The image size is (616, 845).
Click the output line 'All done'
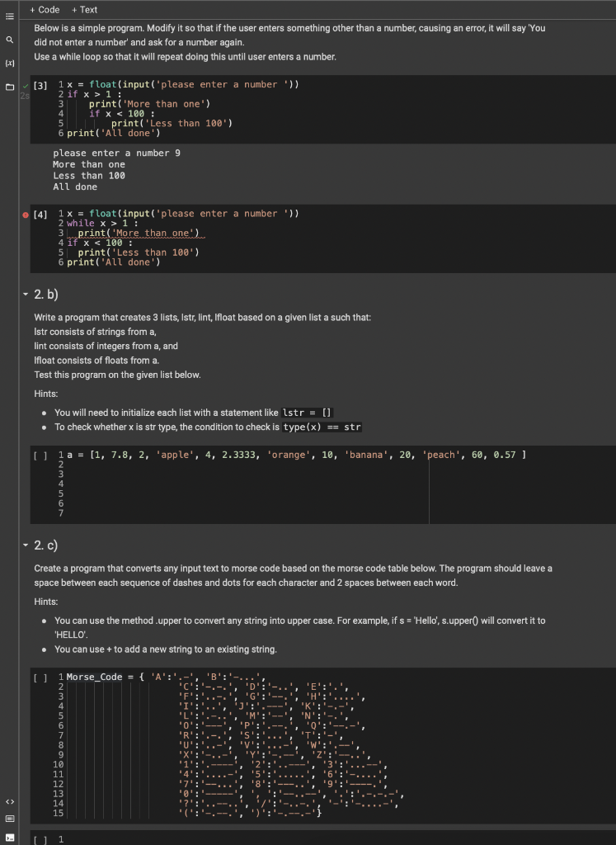75,187
